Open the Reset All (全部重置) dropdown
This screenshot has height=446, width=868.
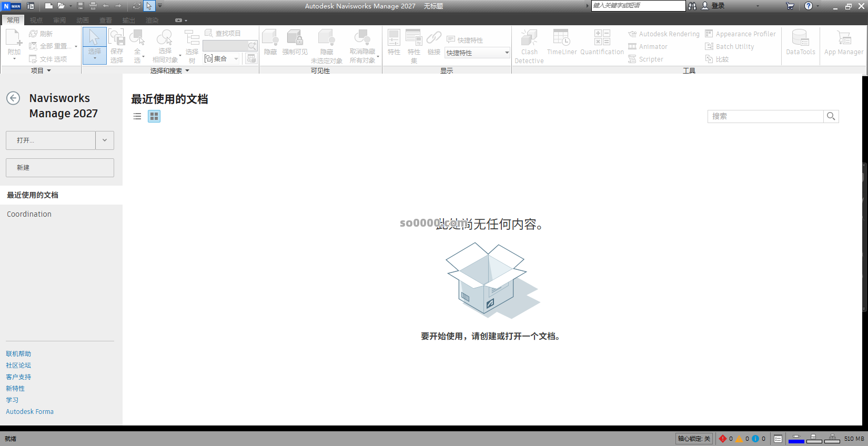click(x=76, y=46)
